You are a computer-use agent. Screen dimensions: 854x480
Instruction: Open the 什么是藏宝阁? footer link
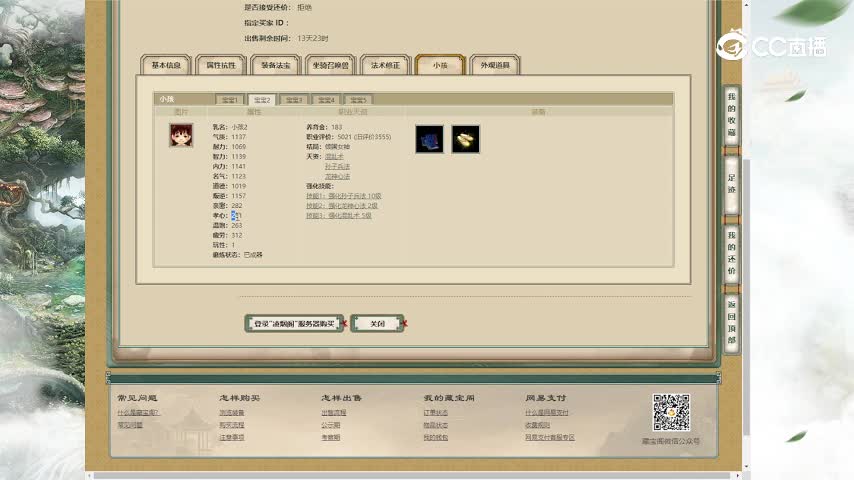[x=138, y=413]
